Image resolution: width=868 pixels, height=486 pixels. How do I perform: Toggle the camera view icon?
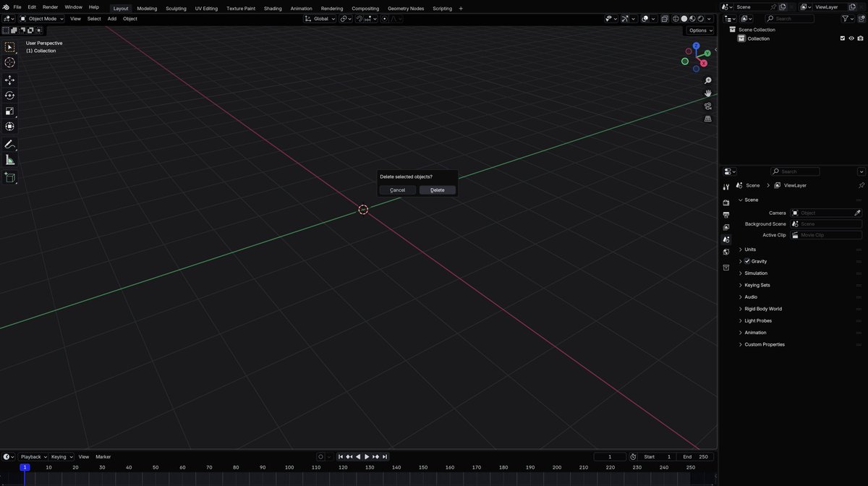708,106
